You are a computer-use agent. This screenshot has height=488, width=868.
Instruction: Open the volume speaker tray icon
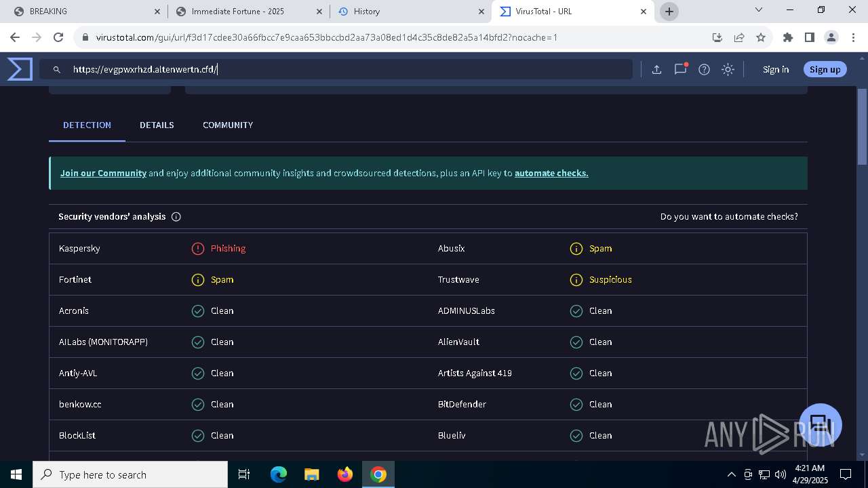click(x=780, y=474)
